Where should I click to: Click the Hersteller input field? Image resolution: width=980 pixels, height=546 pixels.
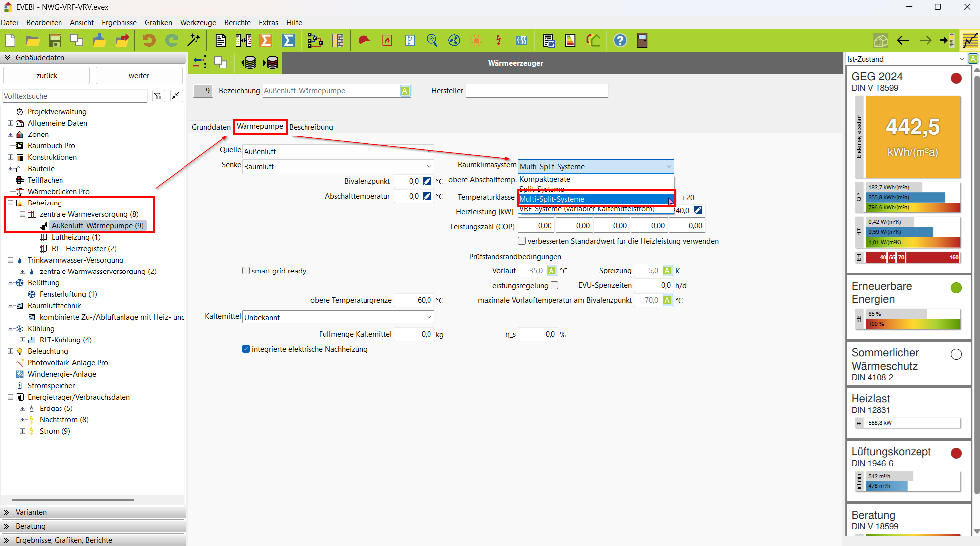point(536,91)
